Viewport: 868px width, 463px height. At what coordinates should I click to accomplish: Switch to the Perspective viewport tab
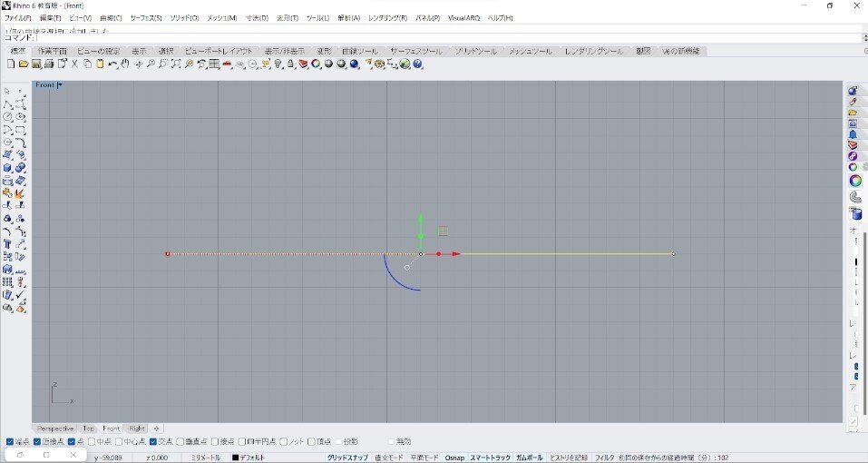tap(55, 429)
